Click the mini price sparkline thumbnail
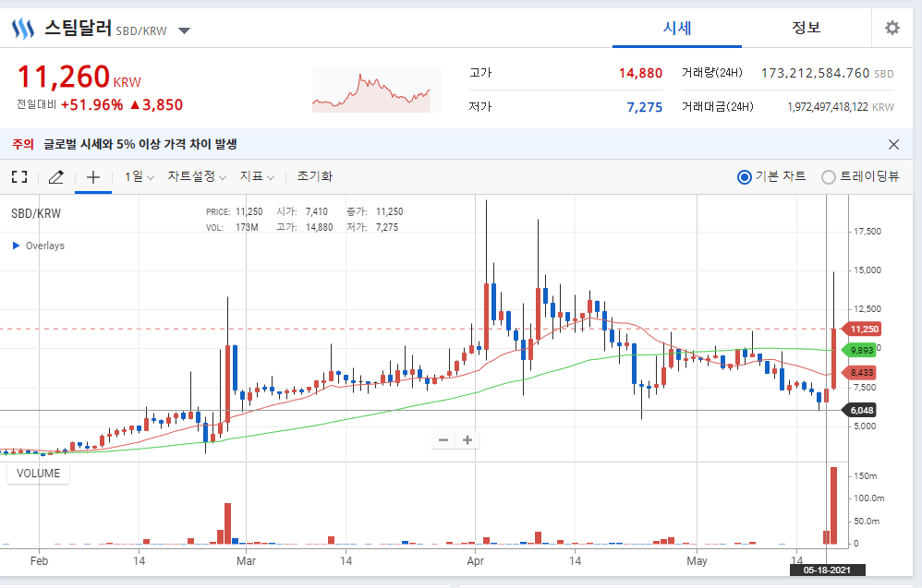This screenshot has height=588, width=922. (376, 90)
